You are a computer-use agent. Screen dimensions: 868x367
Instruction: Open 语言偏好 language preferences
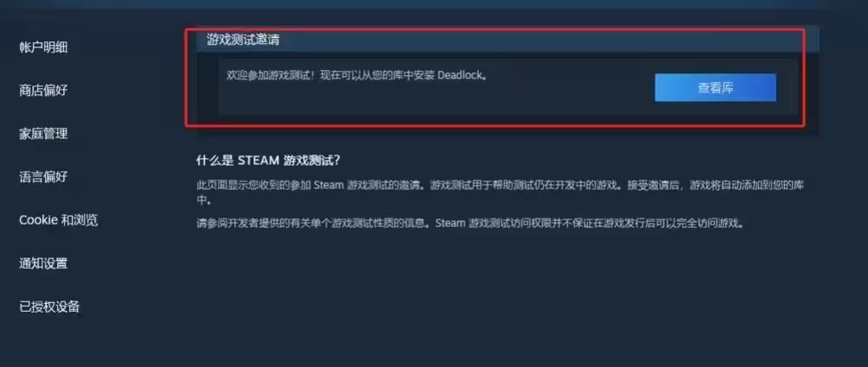point(43,177)
